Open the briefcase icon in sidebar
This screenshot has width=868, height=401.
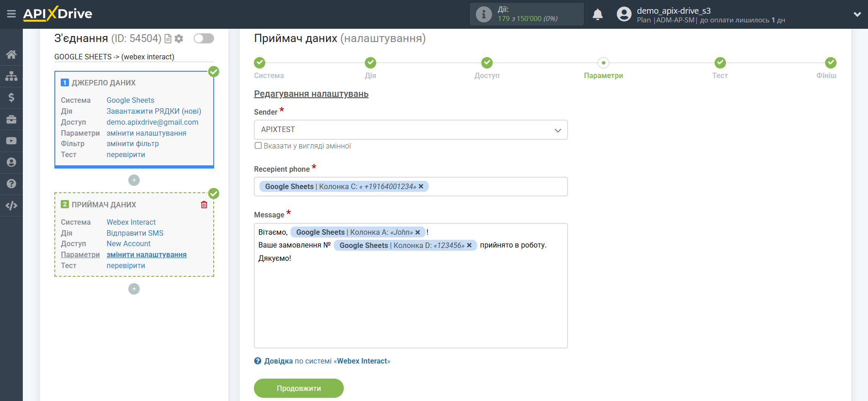pos(11,119)
